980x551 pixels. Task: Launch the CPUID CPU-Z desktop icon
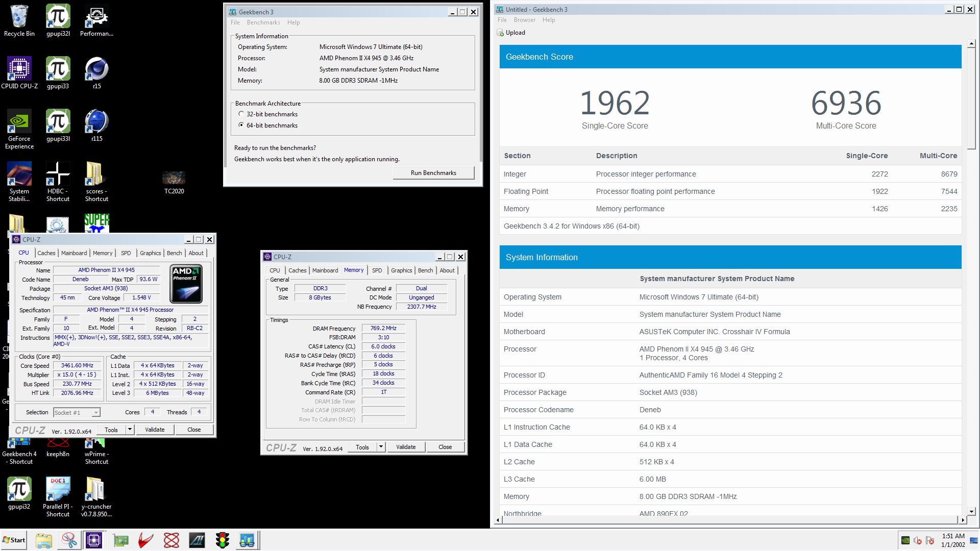(19, 73)
